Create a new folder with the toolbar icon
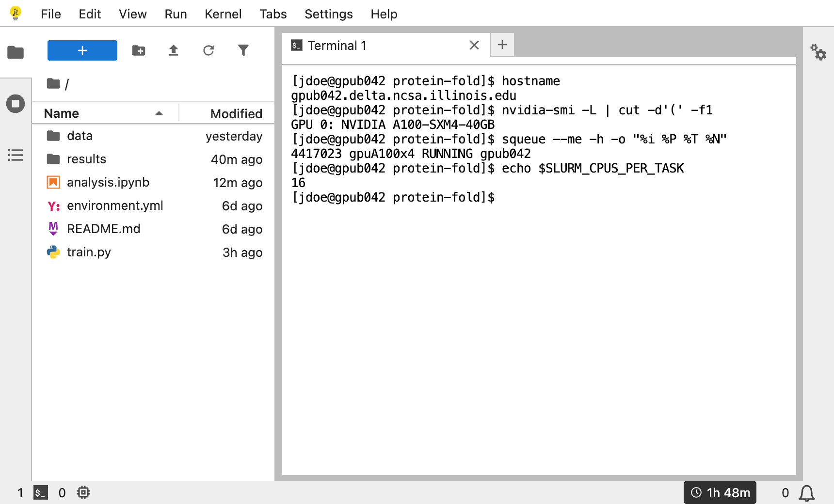 pyautogui.click(x=139, y=50)
